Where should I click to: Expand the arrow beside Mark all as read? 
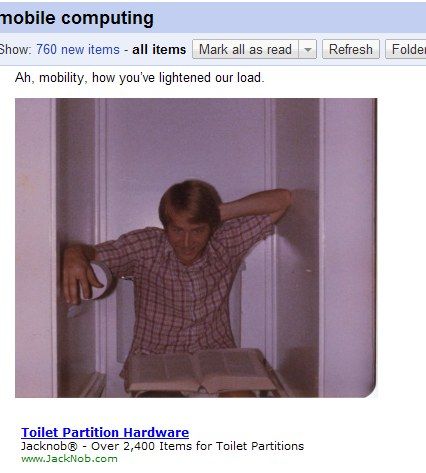[308, 49]
